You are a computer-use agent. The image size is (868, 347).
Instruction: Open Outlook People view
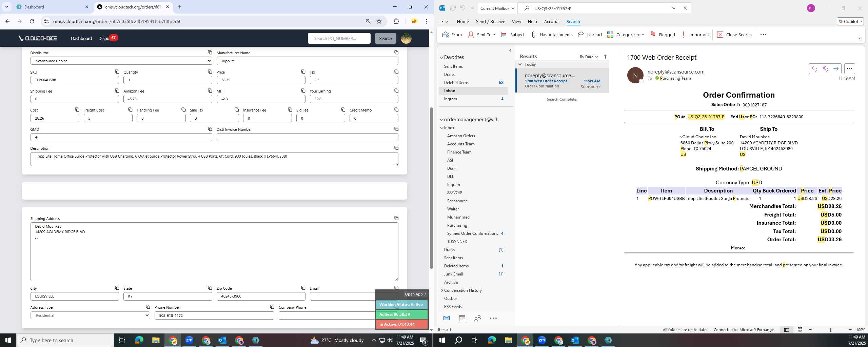pos(477,318)
